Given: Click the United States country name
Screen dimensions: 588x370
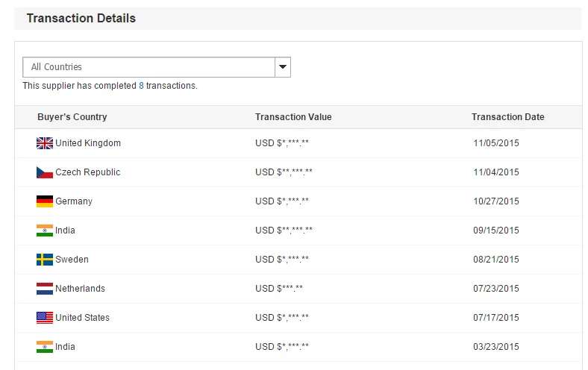Looking at the screenshot, I should coord(83,318).
